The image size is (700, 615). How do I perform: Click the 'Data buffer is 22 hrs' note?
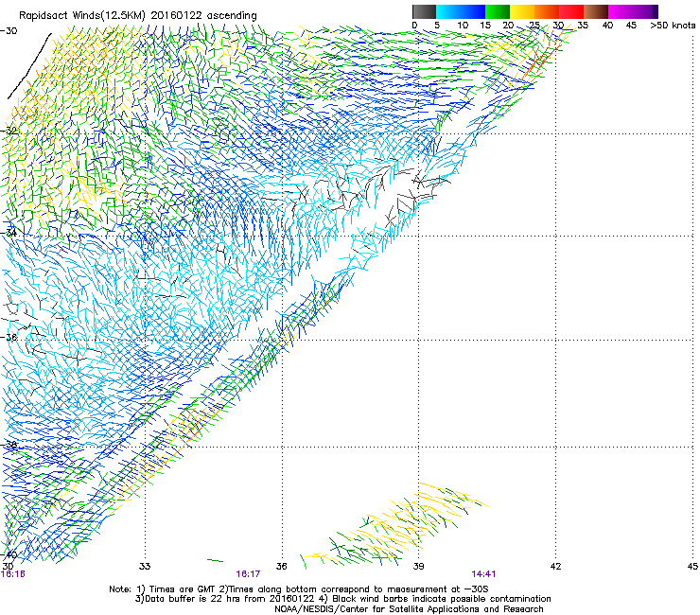coord(342,599)
